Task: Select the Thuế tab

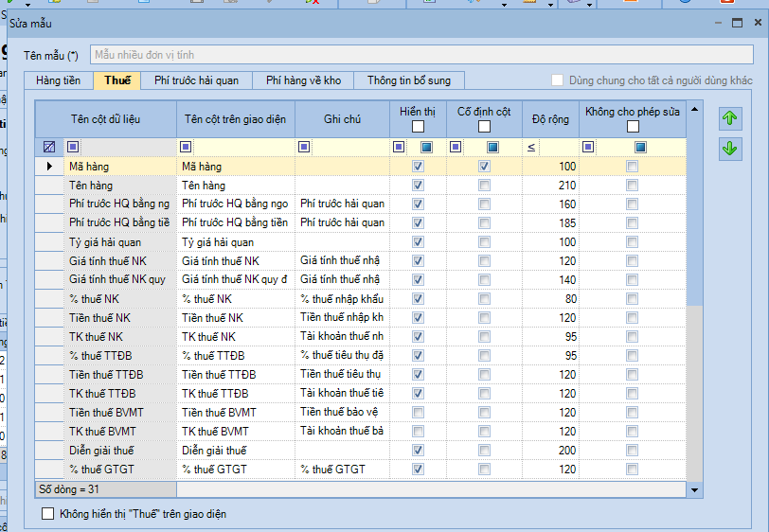Action: [117, 80]
